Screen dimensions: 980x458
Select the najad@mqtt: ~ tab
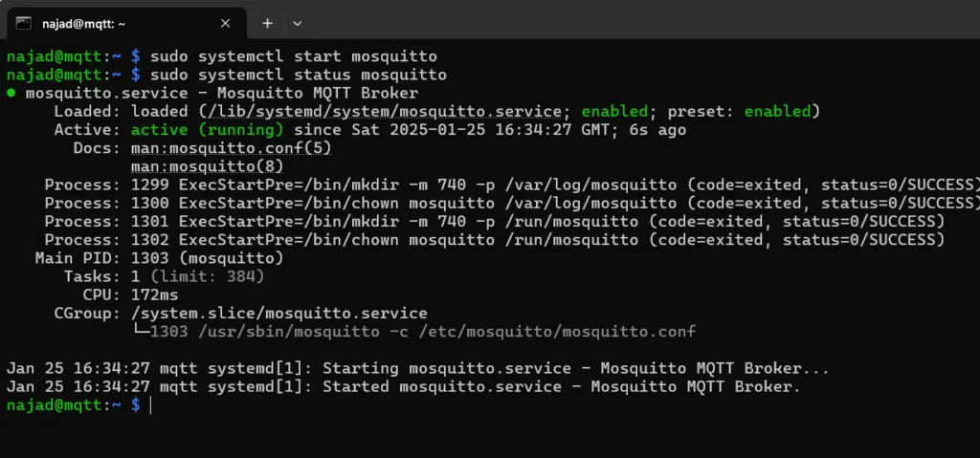point(123,23)
